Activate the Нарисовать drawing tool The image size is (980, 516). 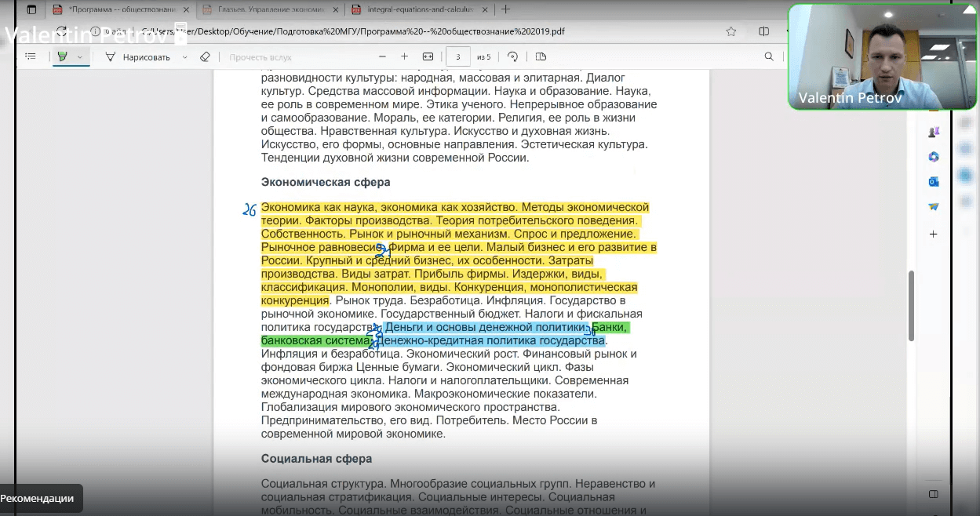pyautogui.click(x=138, y=56)
